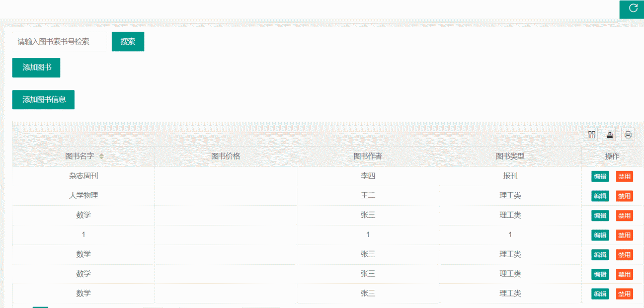Click the 搜索 button

click(128, 42)
